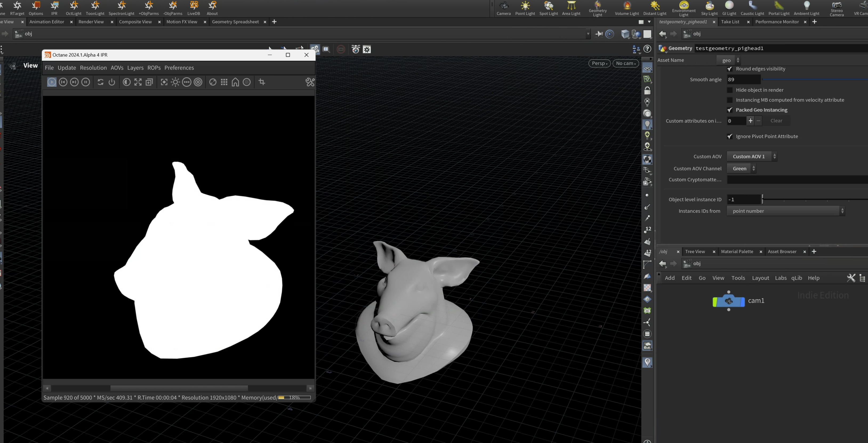Viewport: 868px width, 443px height.
Task: Click the Point Light shelf tool
Action: (525, 8)
